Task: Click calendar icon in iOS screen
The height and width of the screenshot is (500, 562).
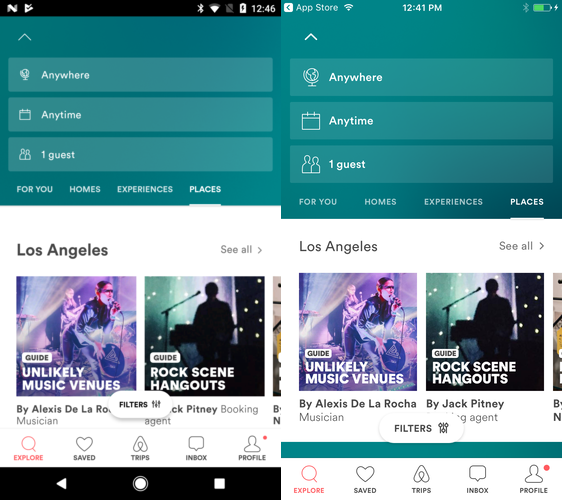Action: (311, 121)
